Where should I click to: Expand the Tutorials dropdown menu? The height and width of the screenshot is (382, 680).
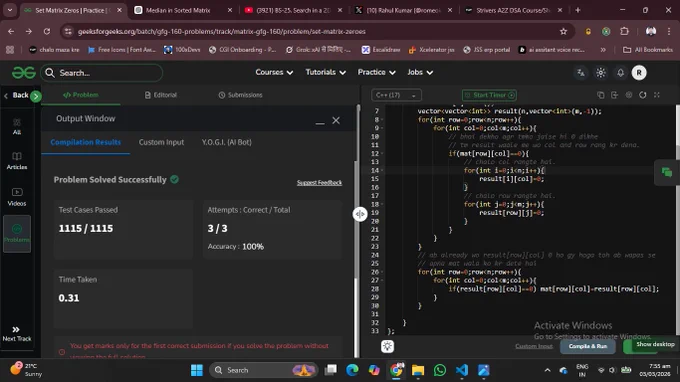pyautogui.click(x=325, y=72)
